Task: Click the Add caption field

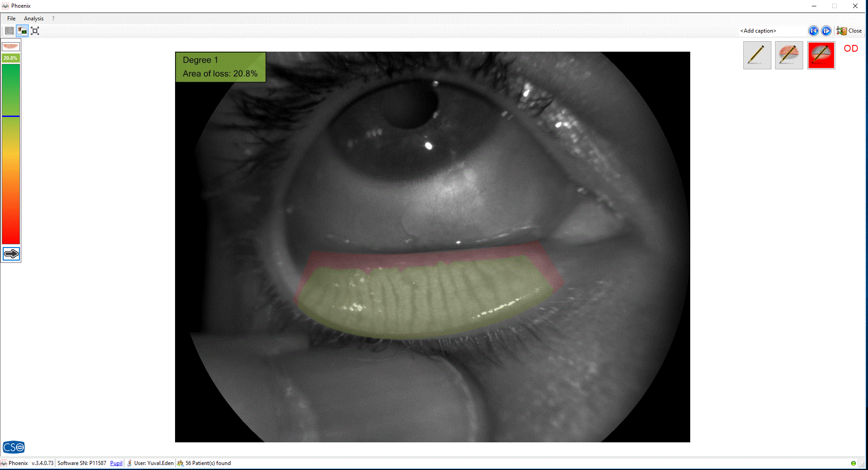Action: coord(771,31)
